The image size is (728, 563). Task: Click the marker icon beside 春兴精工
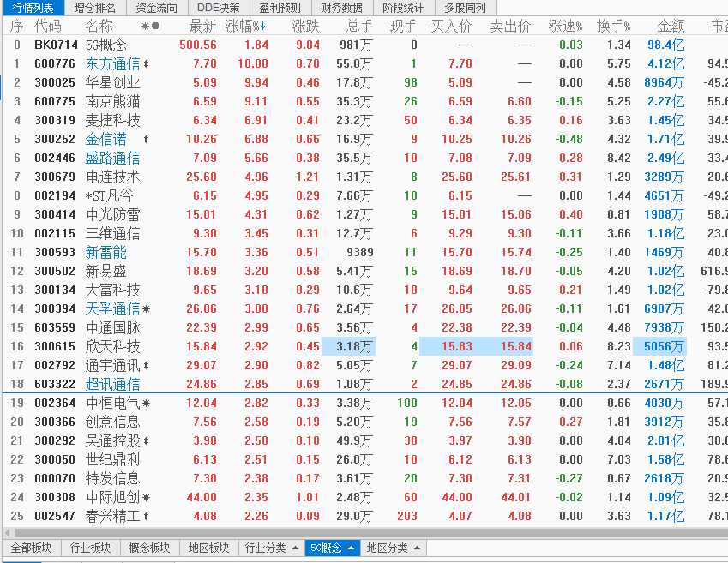pyautogui.click(x=147, y=516)
